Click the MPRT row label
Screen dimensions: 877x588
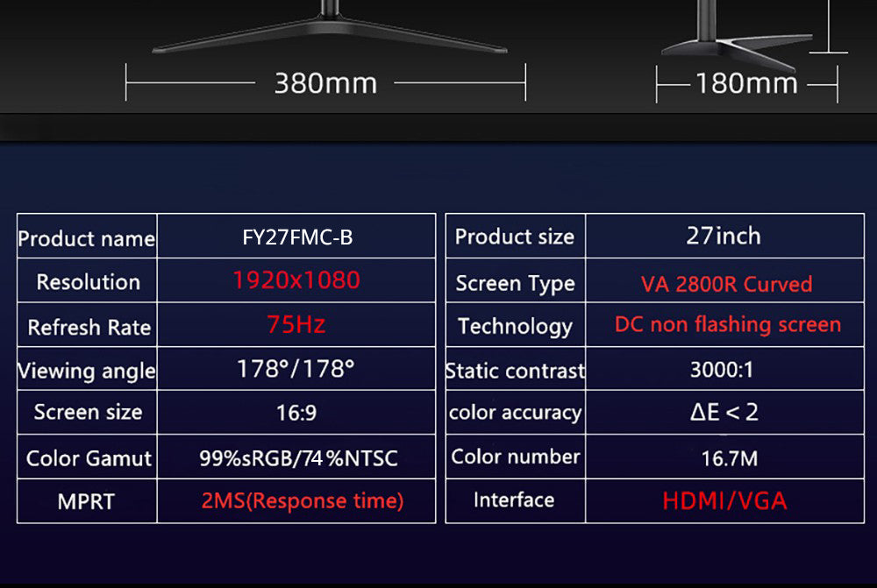pos(87,500)
